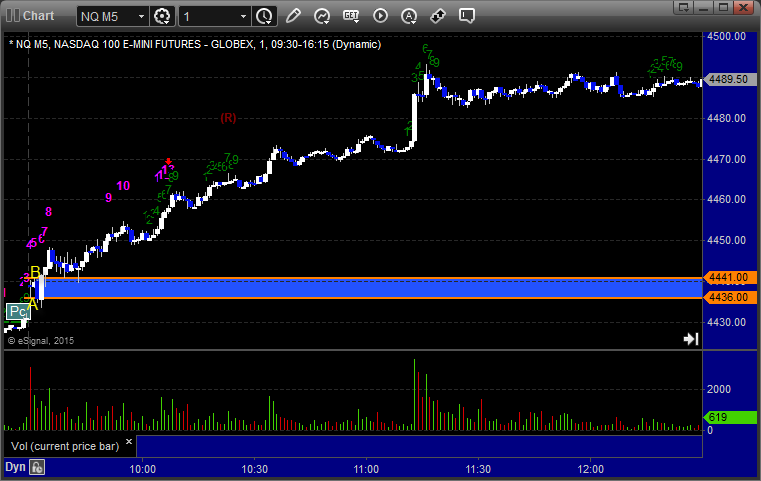761x481 pixels.
Task: Select the pencil drawing tool
Action: tap(293, 16)
